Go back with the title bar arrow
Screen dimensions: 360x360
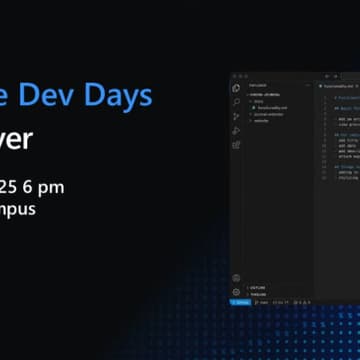coord(327,76)
